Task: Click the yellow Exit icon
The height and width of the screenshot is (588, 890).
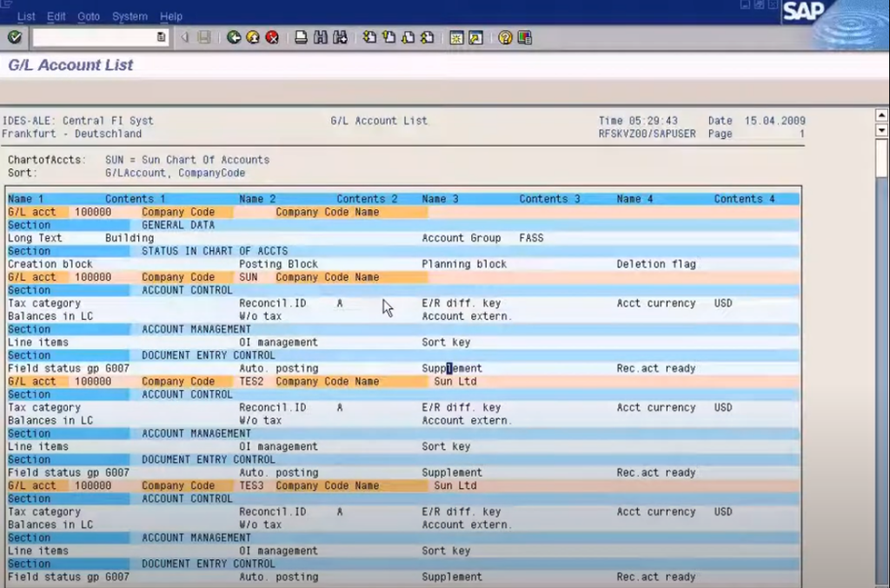Action: click(x=253, y=37)
